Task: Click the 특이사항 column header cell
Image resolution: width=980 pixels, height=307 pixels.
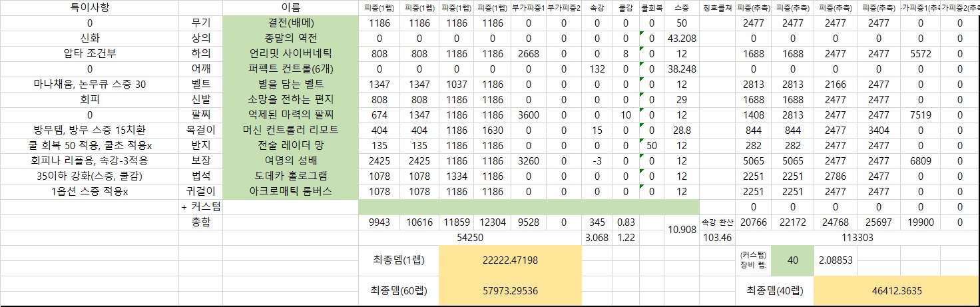Action: coord(89,7)
